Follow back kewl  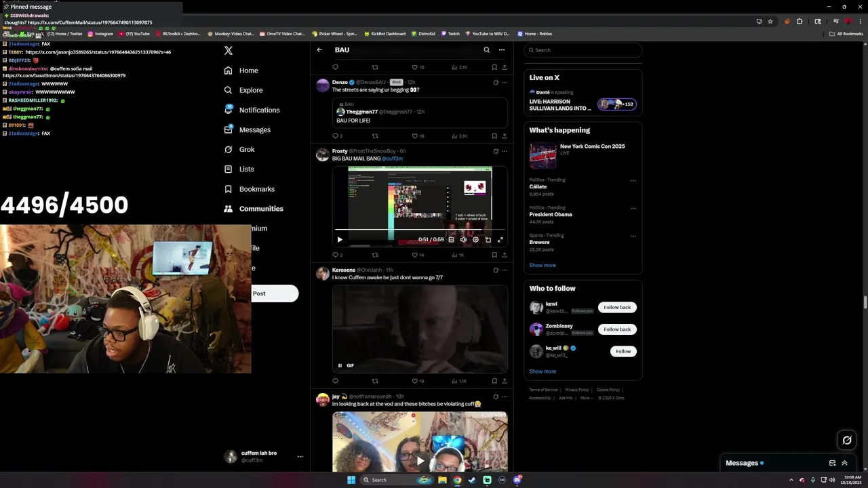point(617,308)
